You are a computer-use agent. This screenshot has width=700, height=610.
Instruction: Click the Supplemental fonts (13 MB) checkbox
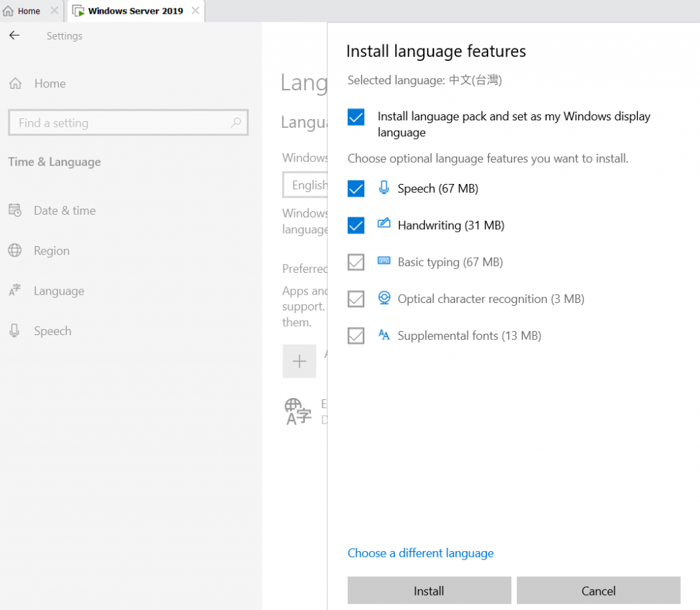click(x=355, y=336)
